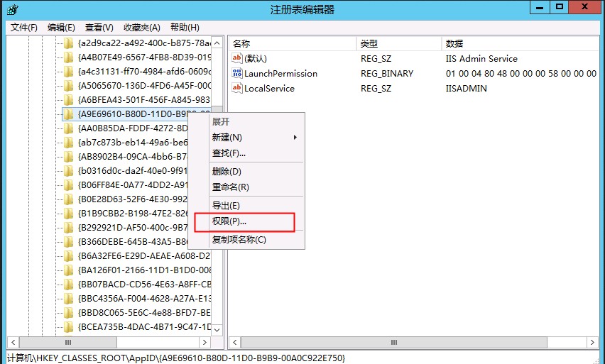Click the string icon beside LocalService
This screenshot has height=364, width=605.
(x=237, y=88)
